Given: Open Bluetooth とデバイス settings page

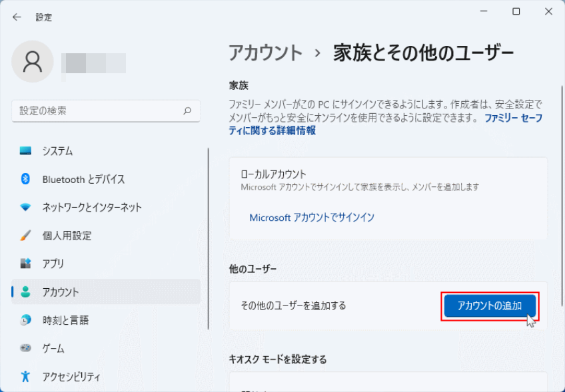Looking at the screenshot, I should [x=83, y=179].
